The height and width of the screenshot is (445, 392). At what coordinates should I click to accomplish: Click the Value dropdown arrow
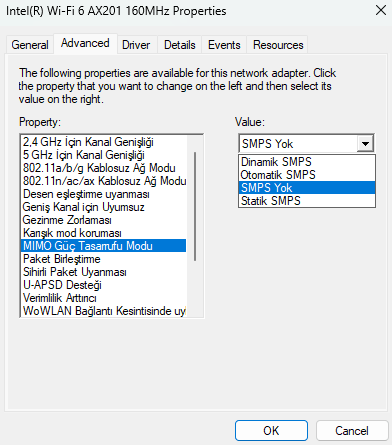pyautogui.click(x=365, y=144)
